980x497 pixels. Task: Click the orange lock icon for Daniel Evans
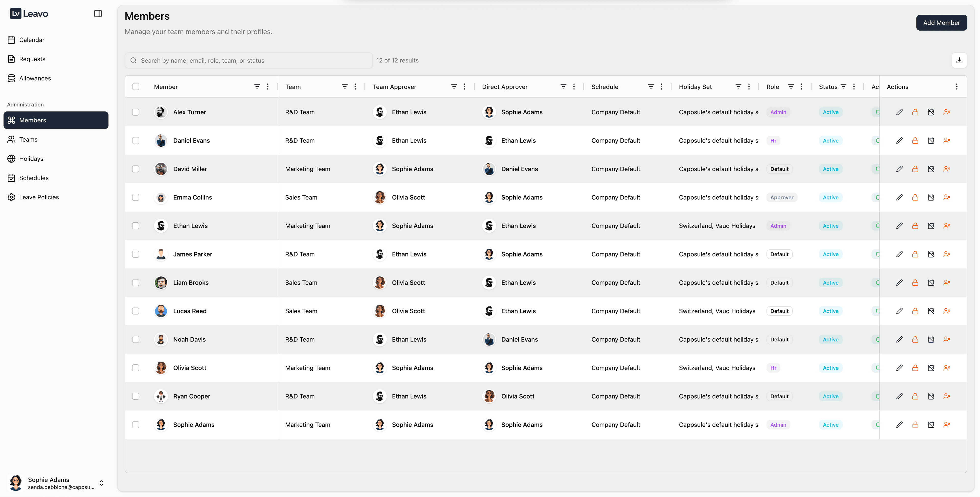[915, 141]
